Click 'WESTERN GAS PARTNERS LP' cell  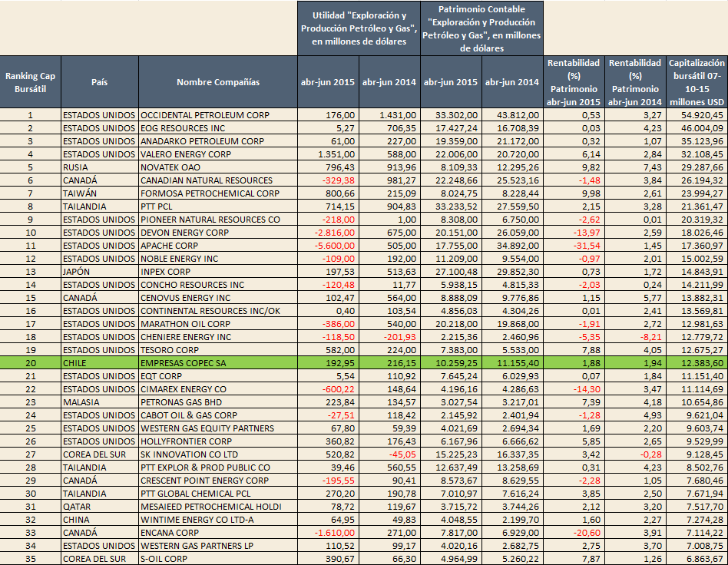pos(218,546)
